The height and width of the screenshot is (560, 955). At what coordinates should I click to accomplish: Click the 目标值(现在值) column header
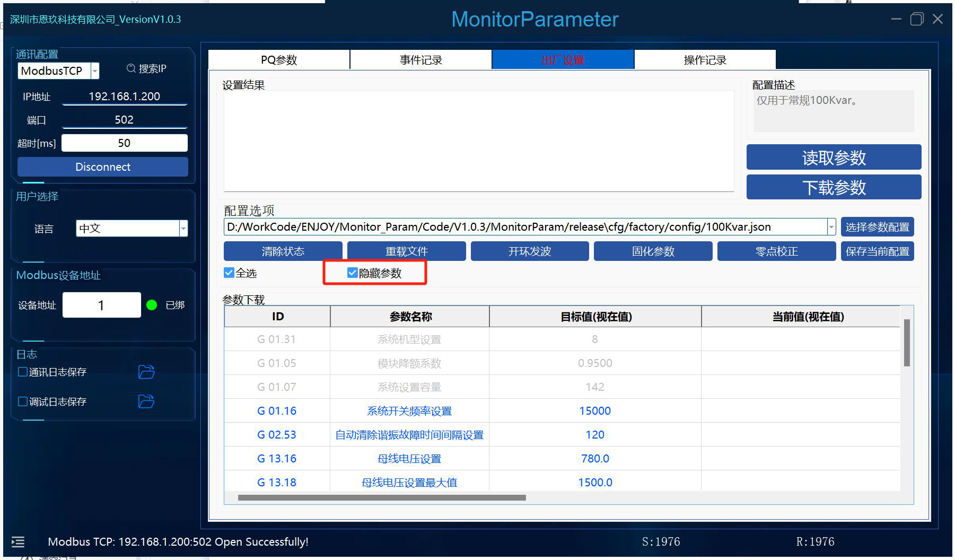595,317
